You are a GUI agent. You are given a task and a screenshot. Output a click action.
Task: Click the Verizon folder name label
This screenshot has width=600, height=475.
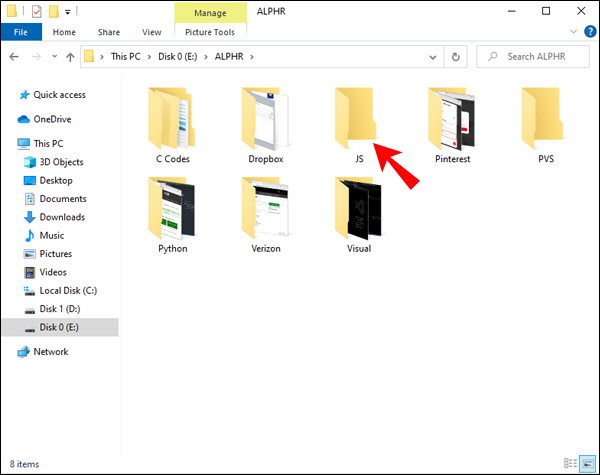(x=266, y=248)
